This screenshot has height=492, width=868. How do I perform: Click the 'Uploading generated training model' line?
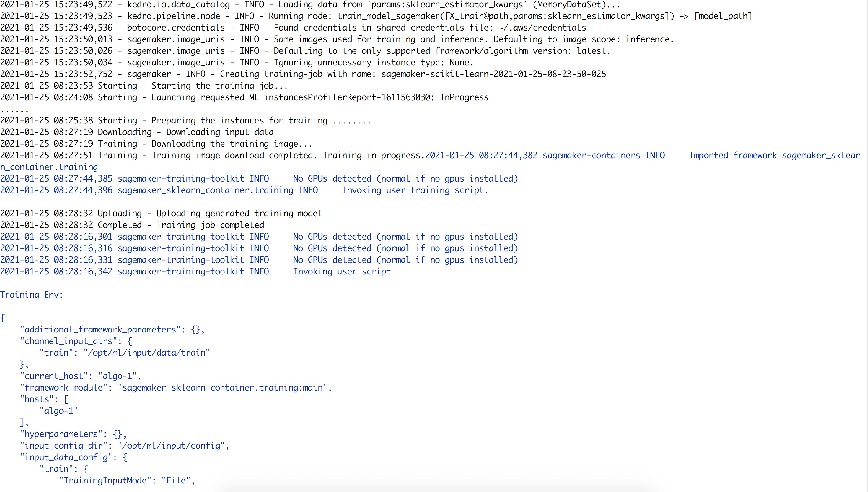coord(239,214)
